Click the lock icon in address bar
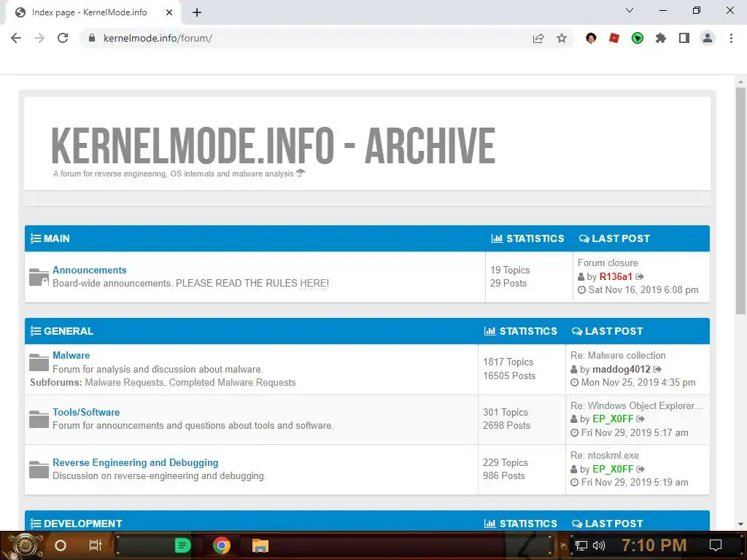The height and width of the screenshot is (560, 747). [92, 38]
